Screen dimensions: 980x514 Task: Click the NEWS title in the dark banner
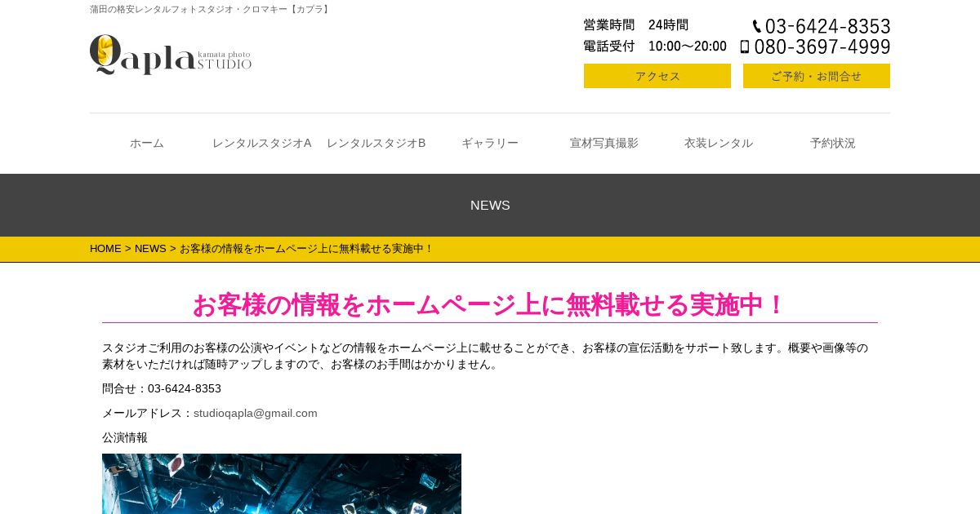(490, 206)
